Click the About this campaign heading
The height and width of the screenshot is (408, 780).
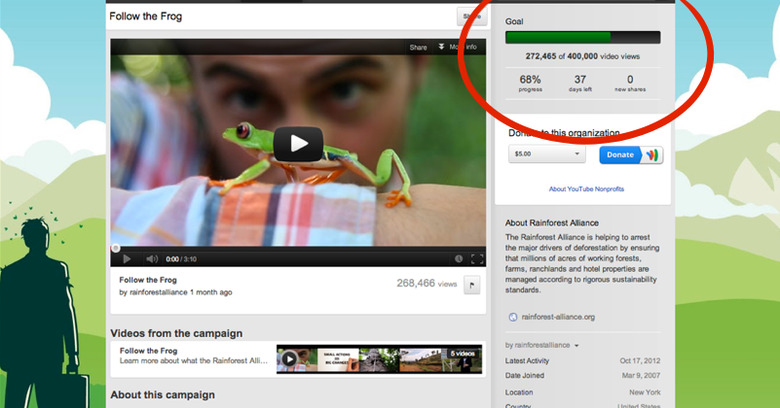click(163, 395)
